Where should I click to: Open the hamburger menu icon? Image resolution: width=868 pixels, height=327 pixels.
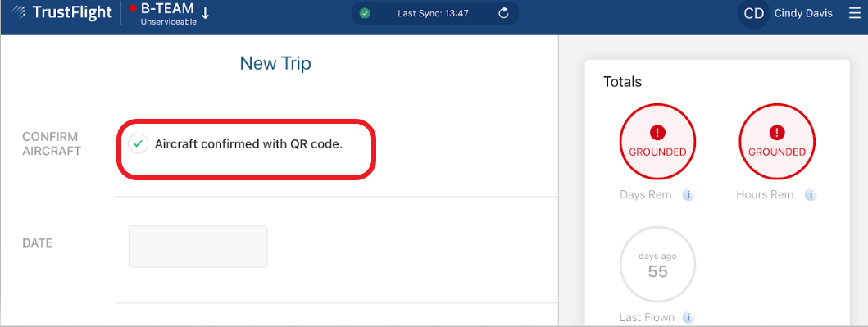click(855, 13)
